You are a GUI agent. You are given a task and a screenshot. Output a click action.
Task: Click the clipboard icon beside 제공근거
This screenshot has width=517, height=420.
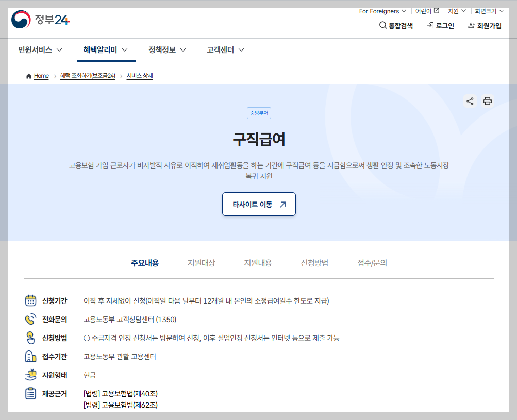(x=30, y=394)
